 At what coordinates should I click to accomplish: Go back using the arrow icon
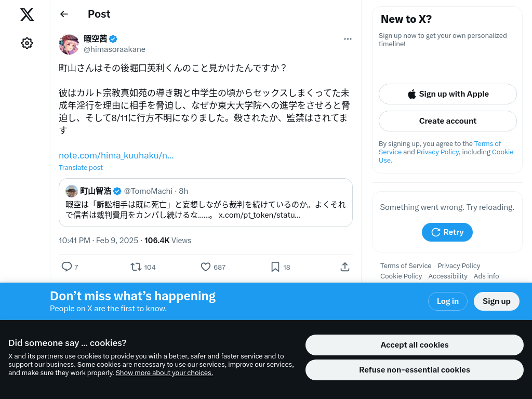click(x=64, y=14)
